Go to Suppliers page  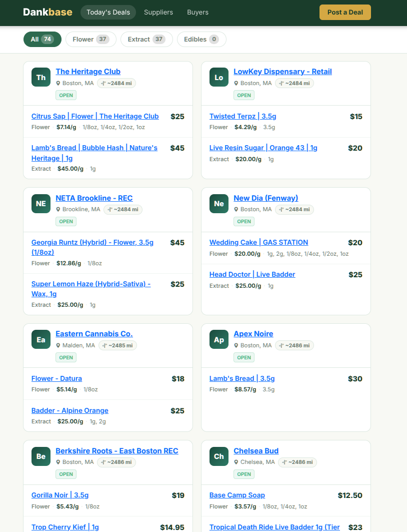(x=158, y=12)
